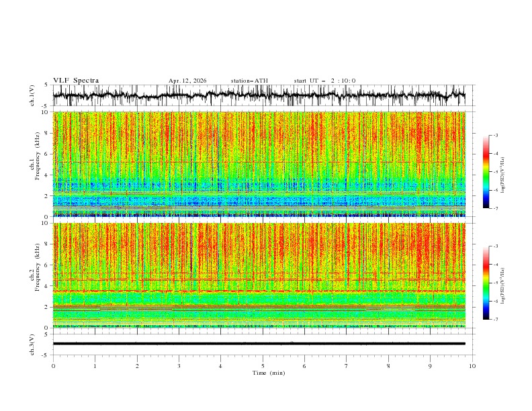Screen dimensions: 532x411
Task: Click the ch.1 PSD color bar
Action: pyautogui.click(x=486, y=172)
